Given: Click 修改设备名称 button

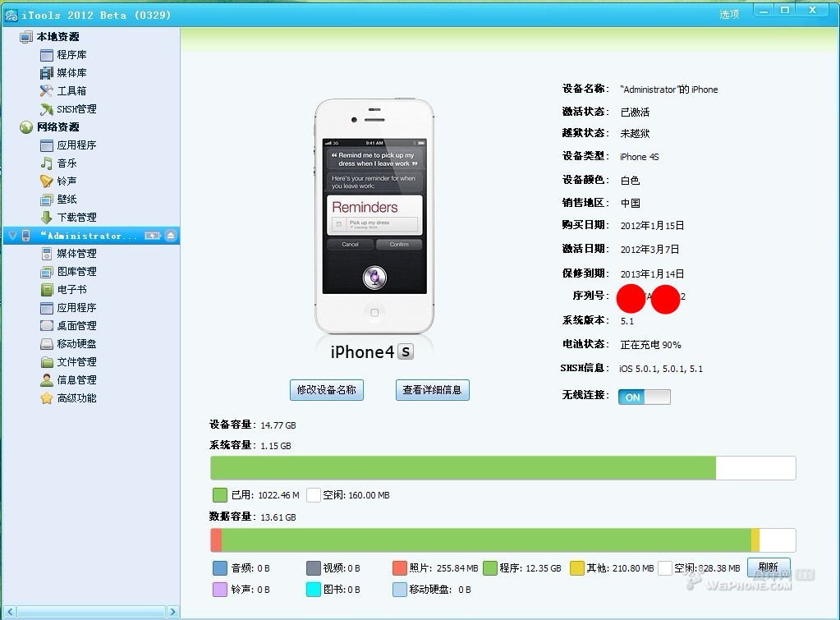Looking at the screenshot, I should click(327, 390).
